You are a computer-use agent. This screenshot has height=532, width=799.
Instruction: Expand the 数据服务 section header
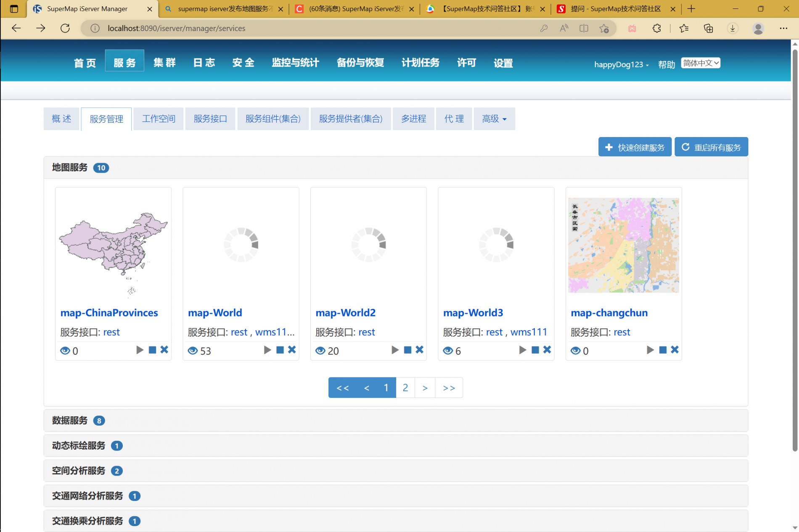(70, 420)
